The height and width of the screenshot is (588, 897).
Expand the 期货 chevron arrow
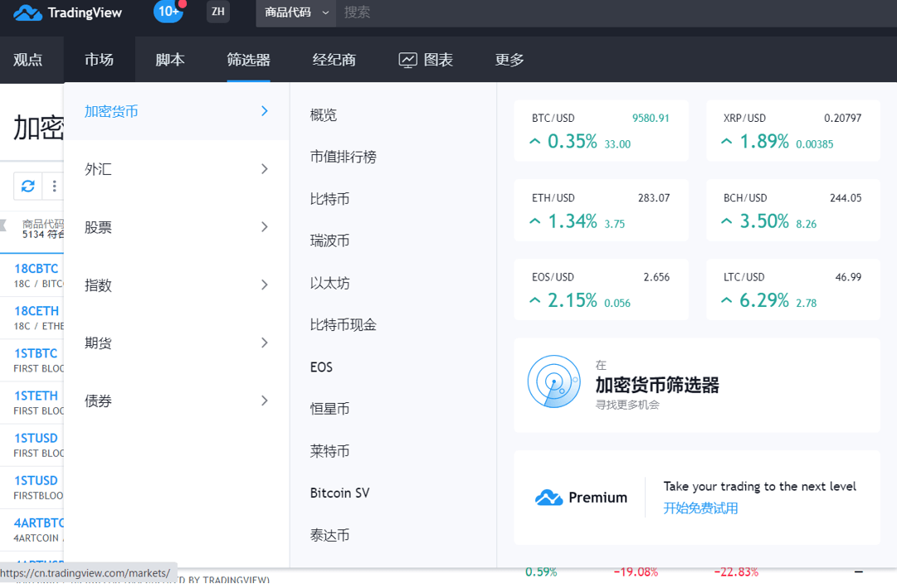[x=265, y=342]
